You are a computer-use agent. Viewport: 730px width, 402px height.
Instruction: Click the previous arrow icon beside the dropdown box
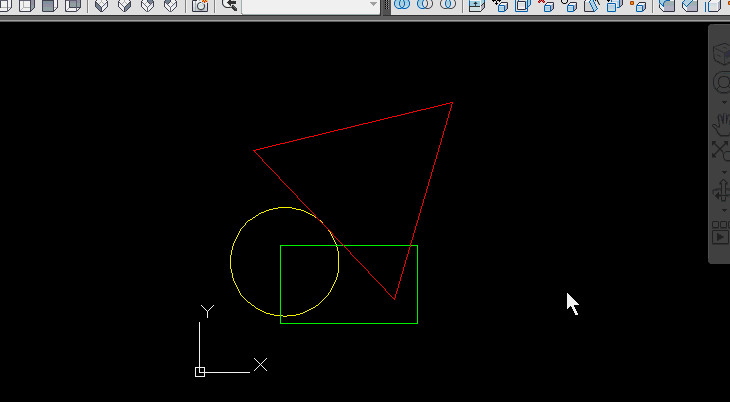229,5
